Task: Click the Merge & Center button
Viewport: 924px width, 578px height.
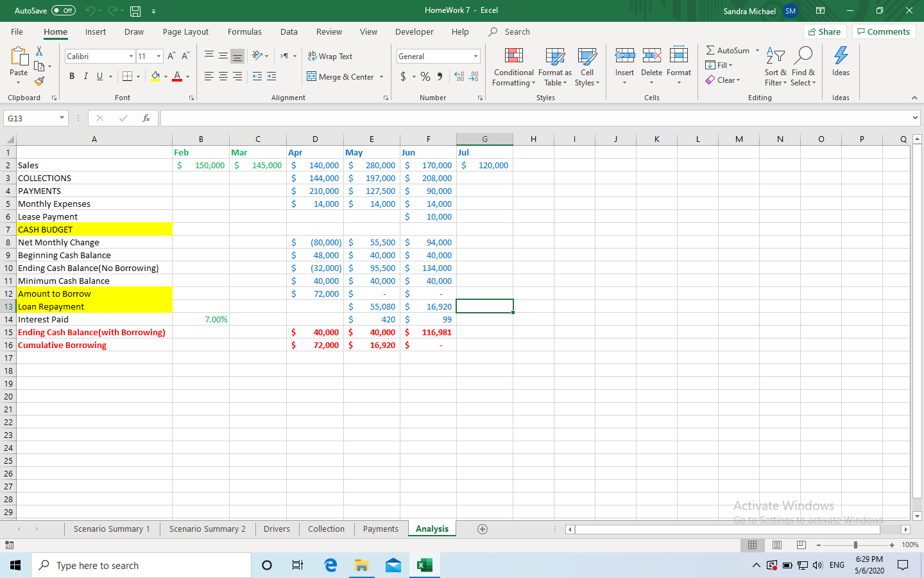Action: [x=340, y=77]
